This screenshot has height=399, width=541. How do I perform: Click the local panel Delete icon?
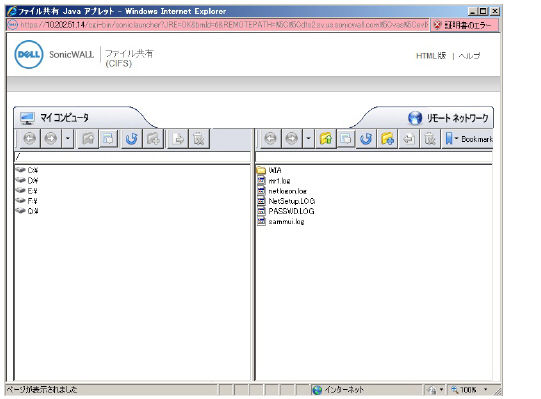tap(199, 139)
